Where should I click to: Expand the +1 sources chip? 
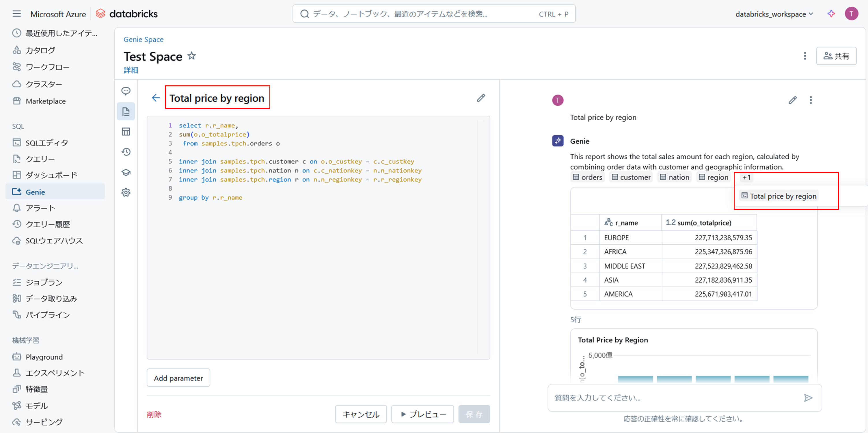746,177
